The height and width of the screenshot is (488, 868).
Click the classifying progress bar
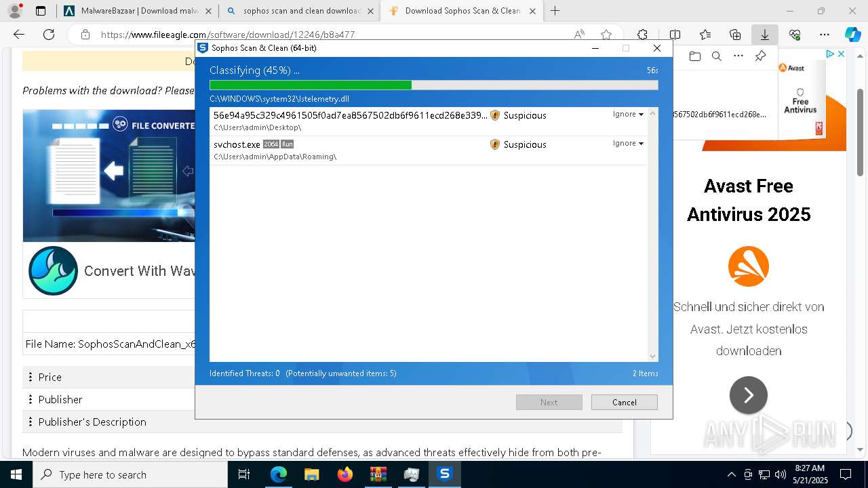pyautogui.click(x=433, y=85)
